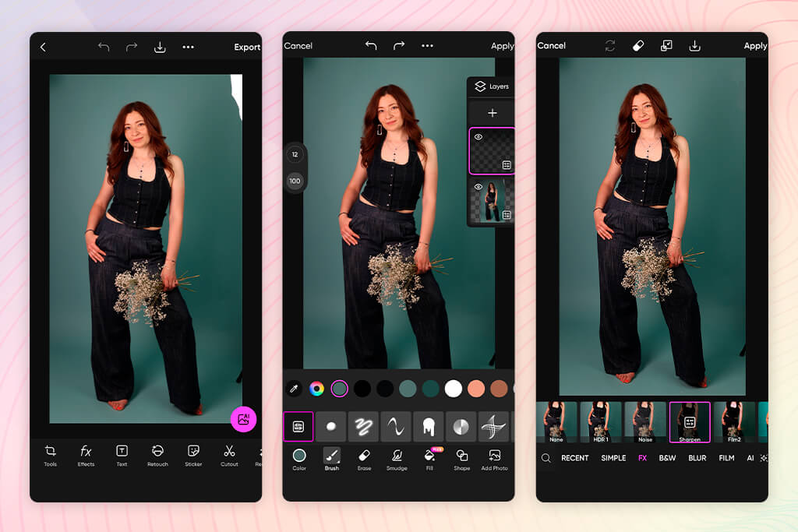The width and height of the screenshot is (798, 532).
Task: Tap Add Photo tool
Action: 495,460
